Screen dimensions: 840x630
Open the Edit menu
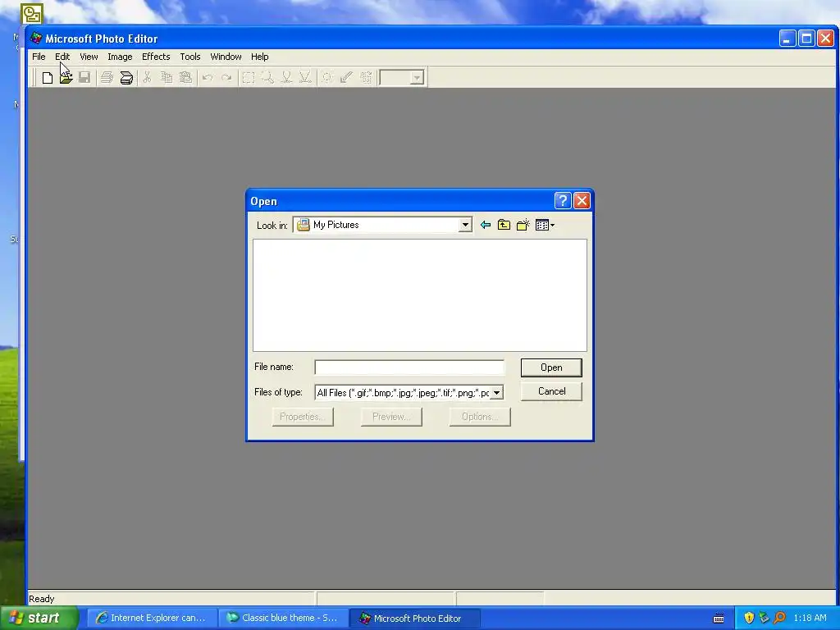(x=62, y=57)
